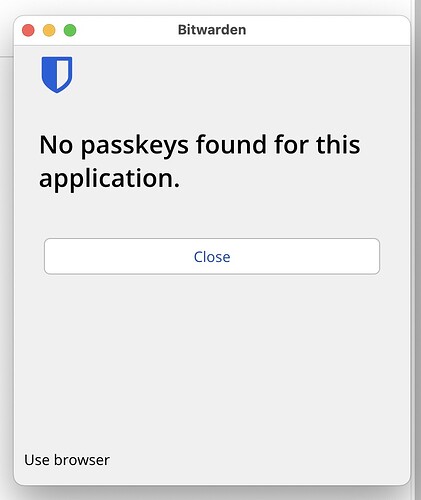Choose the Use browser option
Image resolution: width=421 pixels, height=500 pixels.
67,460
